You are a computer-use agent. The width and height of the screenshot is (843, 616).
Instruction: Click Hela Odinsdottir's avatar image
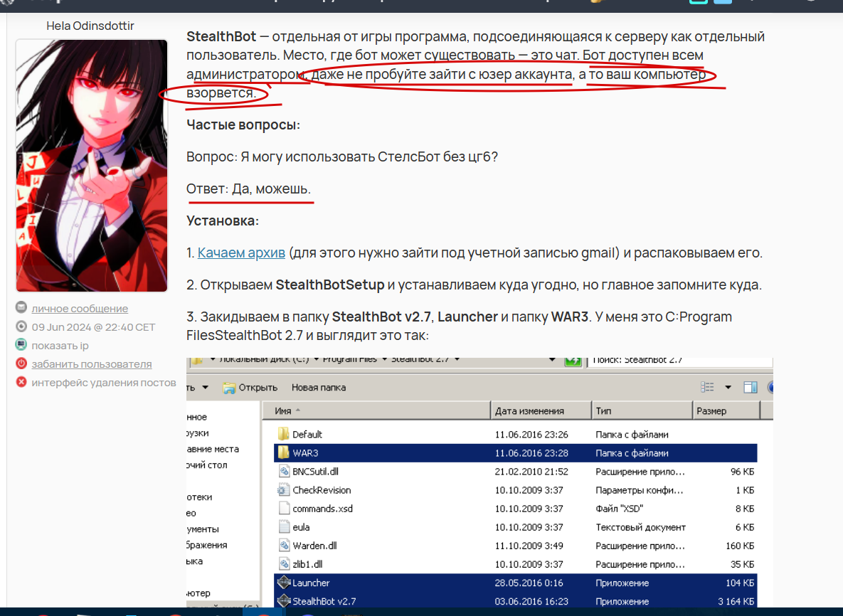pos(91,166)
